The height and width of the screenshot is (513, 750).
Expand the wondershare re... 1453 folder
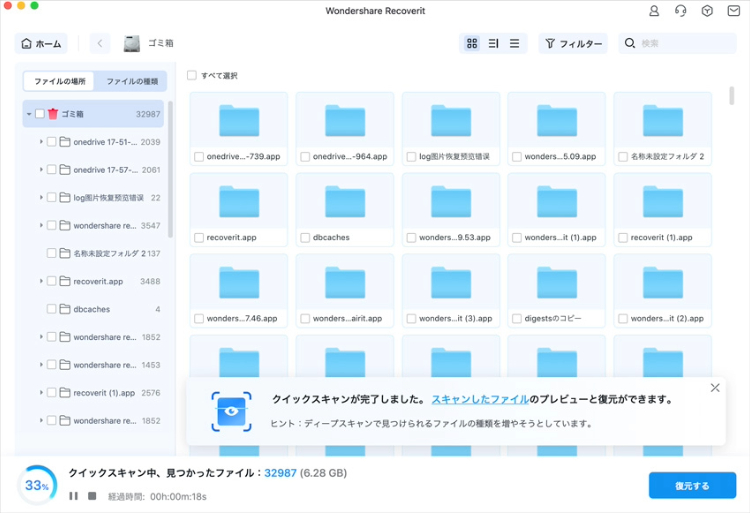[41, 365]
